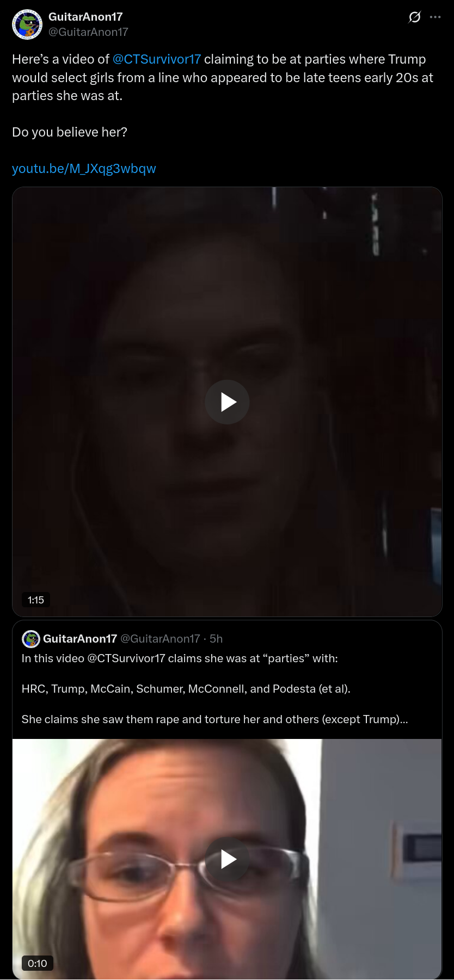454x980 pixels.
Task: Click the "Do you believe her?" text
Action: pyautogui.click(x=70, y=132)
